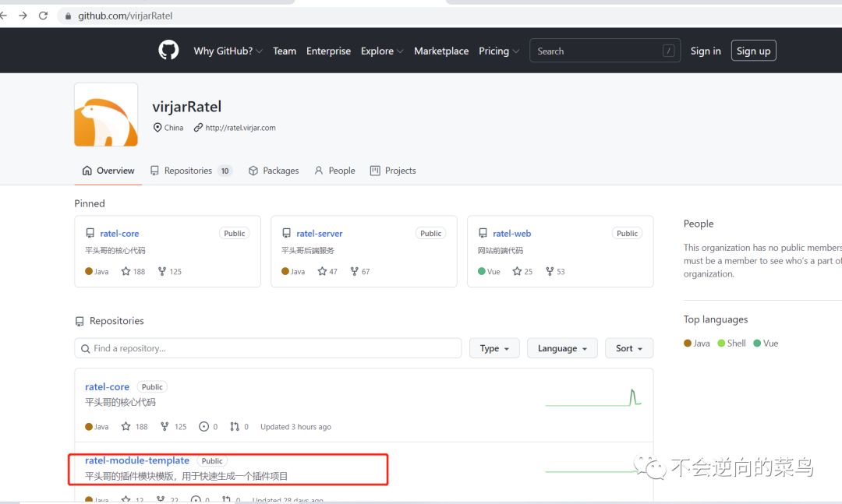Go back with browser back arrow

(3, 16)
